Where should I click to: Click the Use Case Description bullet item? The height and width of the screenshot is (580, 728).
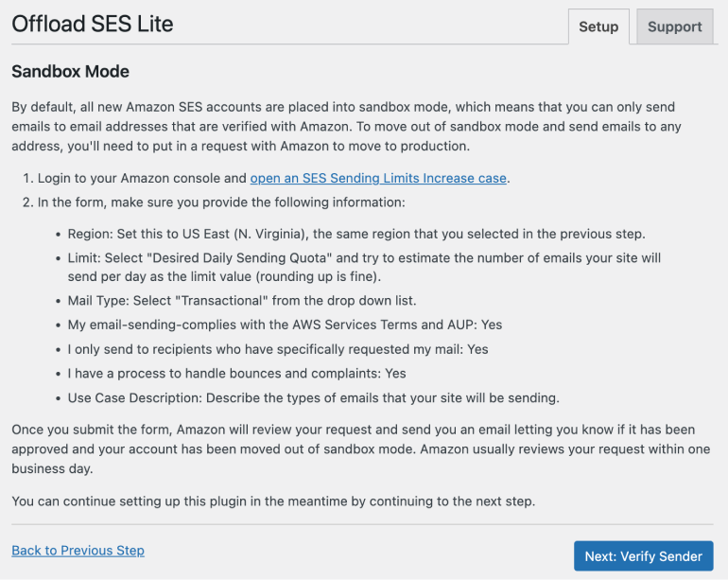313,397
